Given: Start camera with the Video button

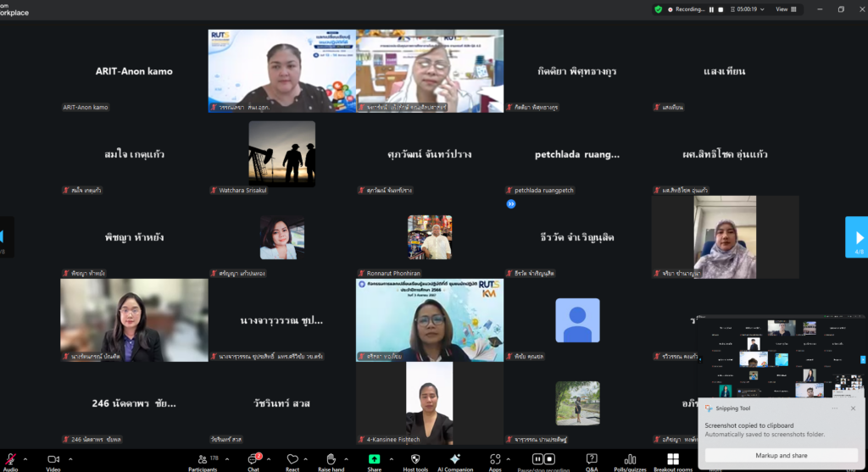Looking at the screenshot, I should (x=53, y=461).
